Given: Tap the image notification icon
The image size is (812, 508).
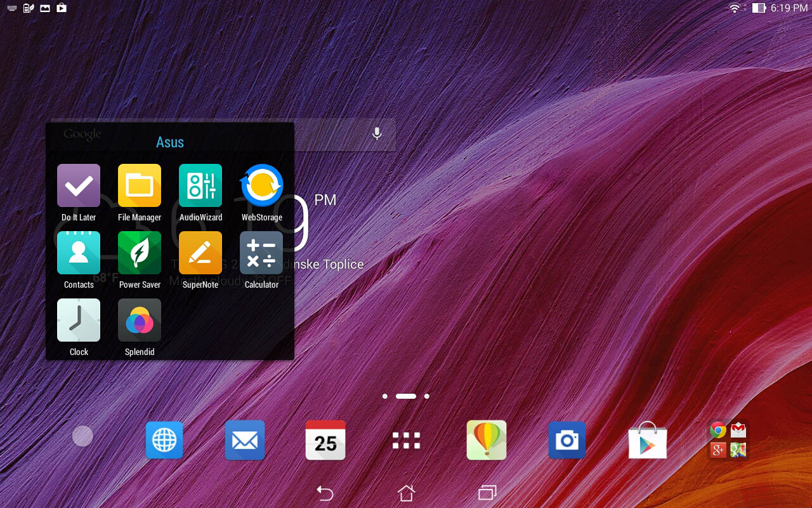Looking at the screenshot, I should 45,8.
